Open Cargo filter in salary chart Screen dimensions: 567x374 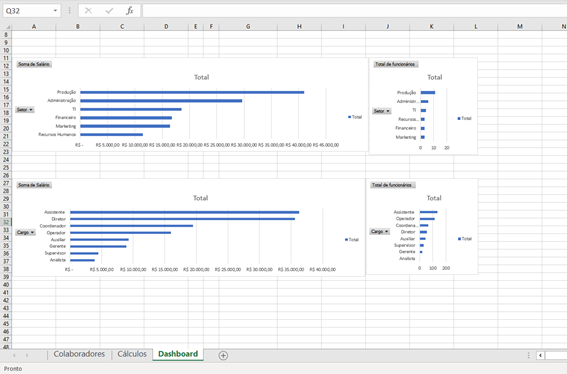[25, 232]
